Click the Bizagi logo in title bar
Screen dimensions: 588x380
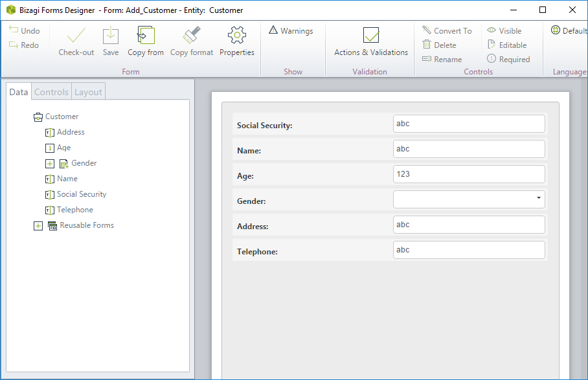pos(11,10)
